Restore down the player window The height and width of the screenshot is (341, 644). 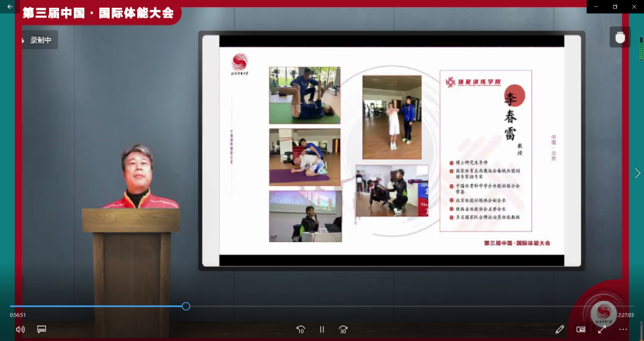click(x=615, y=7)
